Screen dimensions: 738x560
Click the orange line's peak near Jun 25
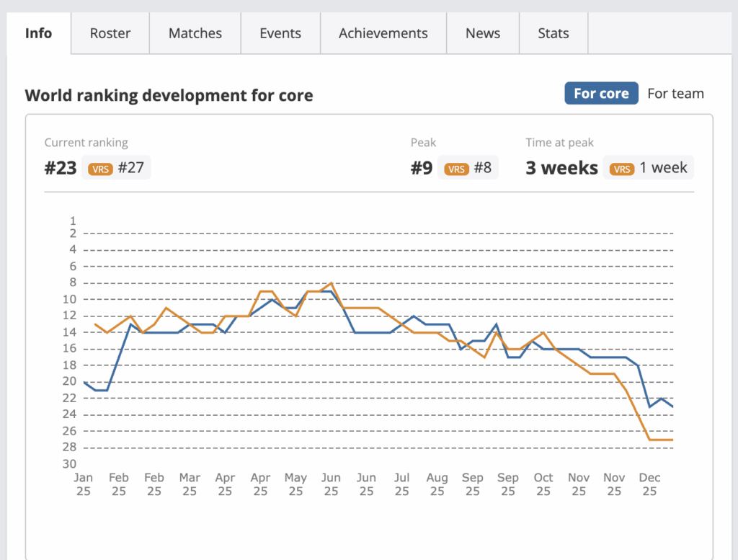pyautogui.click(x=331, y=283)
